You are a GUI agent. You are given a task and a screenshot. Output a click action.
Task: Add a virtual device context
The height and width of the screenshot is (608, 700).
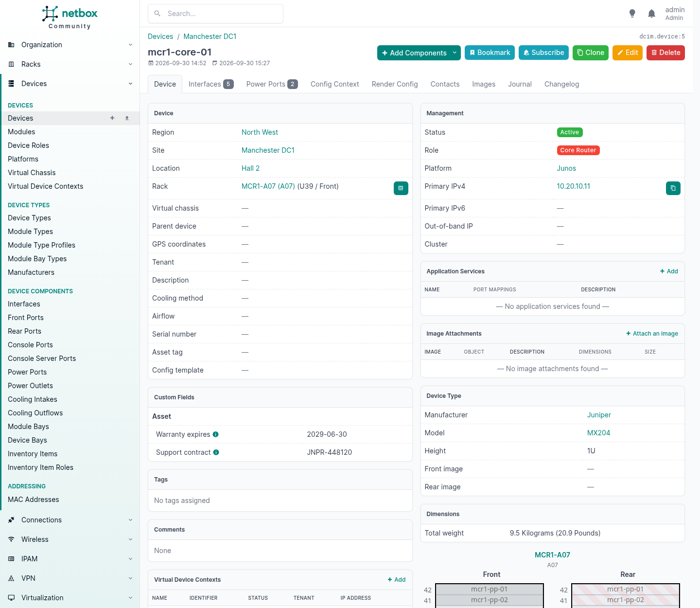[397, 580]
